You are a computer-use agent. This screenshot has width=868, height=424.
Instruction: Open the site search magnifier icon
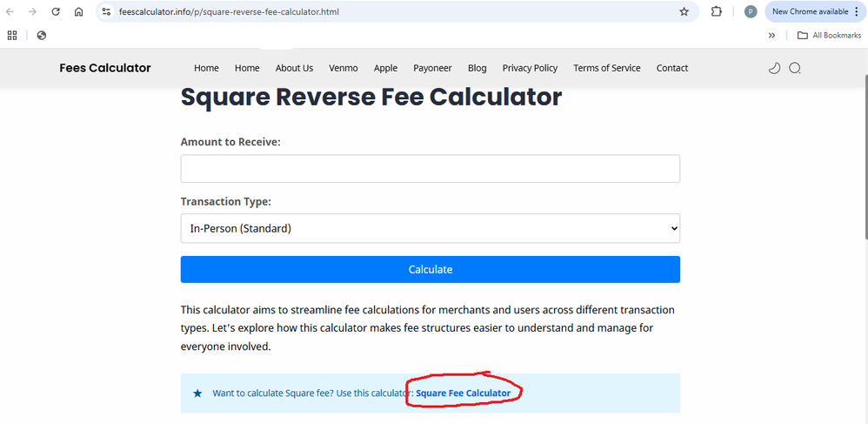pyautogui.click(x=795, y=68)
